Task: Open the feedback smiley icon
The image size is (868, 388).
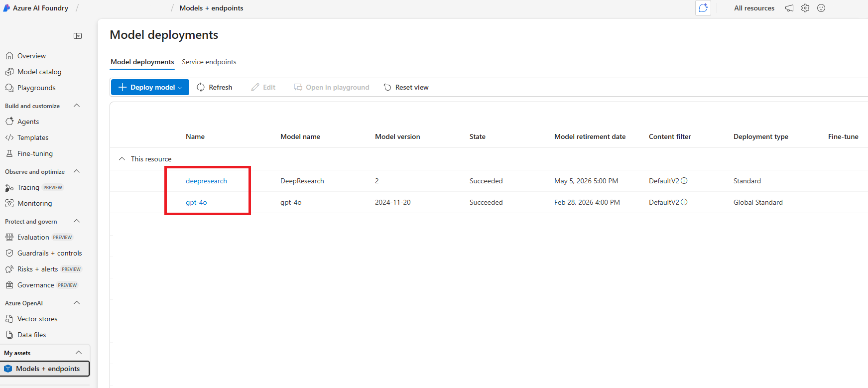Action: tap(821, 8)
